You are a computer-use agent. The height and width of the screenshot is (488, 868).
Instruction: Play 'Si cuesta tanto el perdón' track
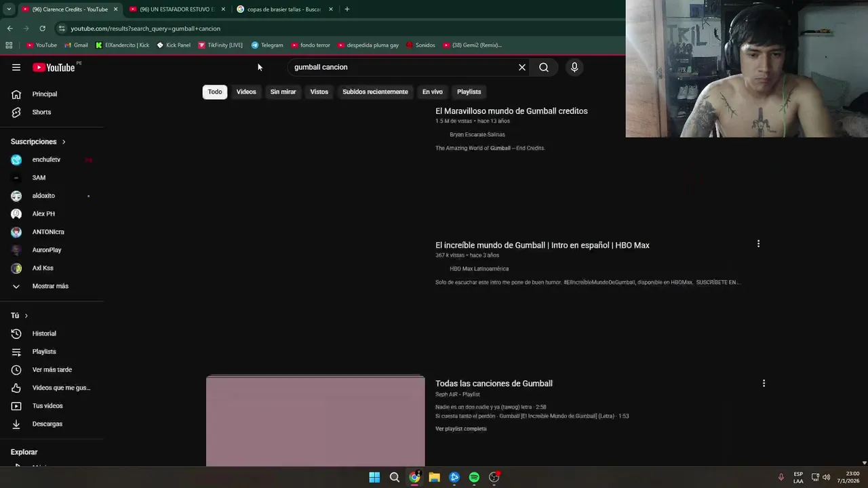coord(532,416)
